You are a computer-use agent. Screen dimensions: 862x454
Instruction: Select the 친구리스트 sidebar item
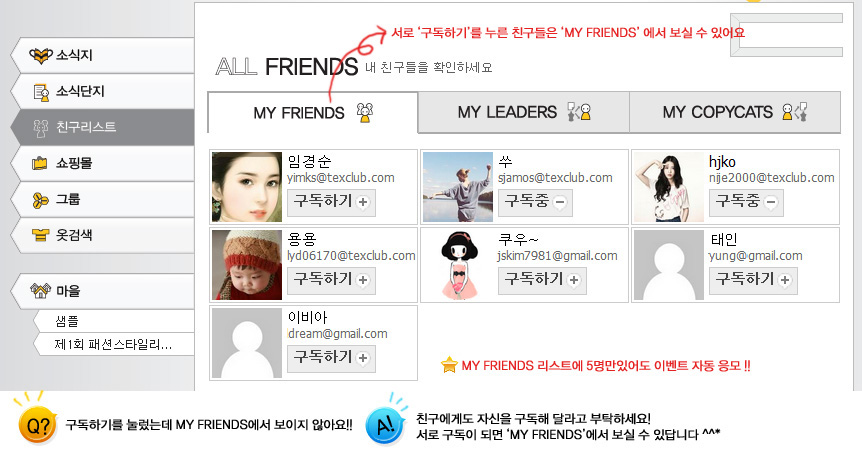tap(103, 127)
